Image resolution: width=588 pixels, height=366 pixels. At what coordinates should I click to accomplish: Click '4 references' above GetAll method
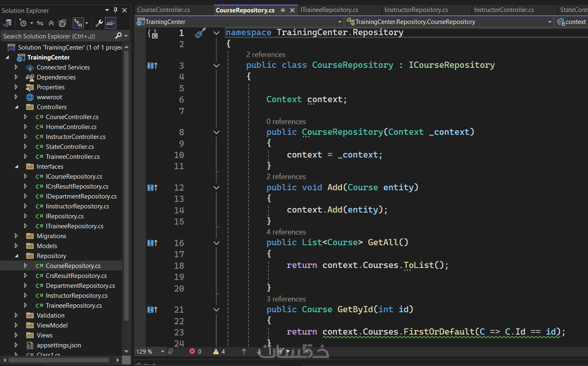pyautogui.click(x=286, y=232)
